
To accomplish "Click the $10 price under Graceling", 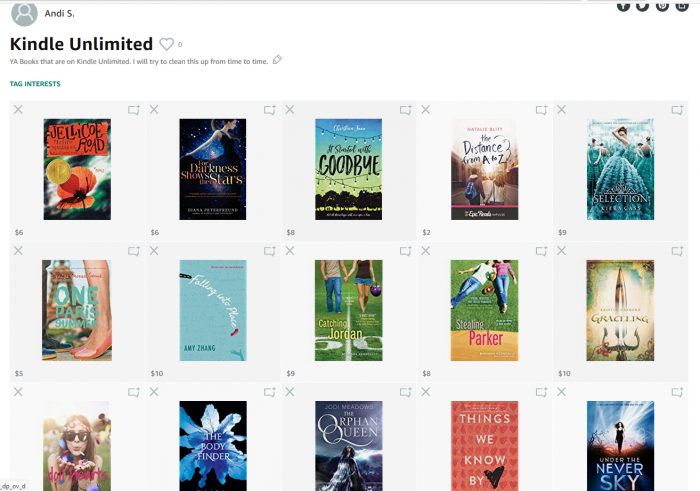I will pyautogui.click(x=564, y=374).
